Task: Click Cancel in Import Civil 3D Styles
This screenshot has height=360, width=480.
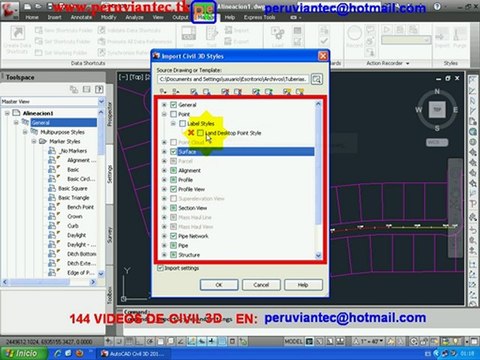Action: tap(261, 285)
